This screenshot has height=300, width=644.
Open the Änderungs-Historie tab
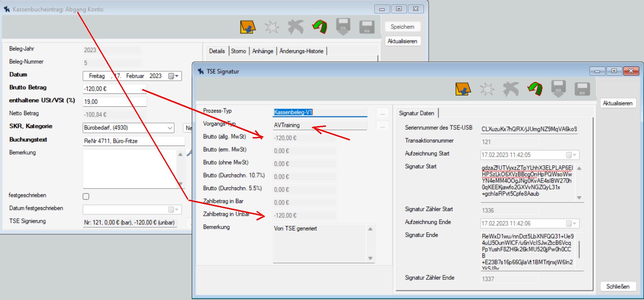pyautogui.click(x=301, y=51)
